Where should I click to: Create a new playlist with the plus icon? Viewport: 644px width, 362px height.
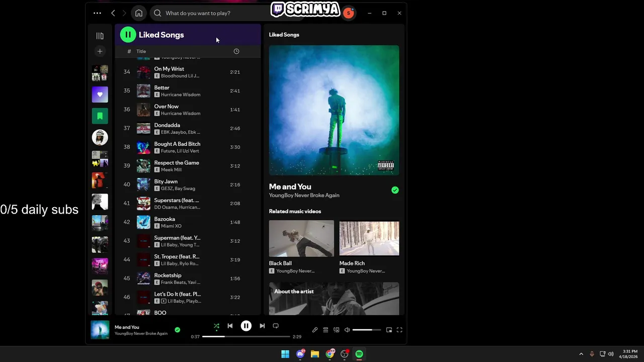coord(100,51)
